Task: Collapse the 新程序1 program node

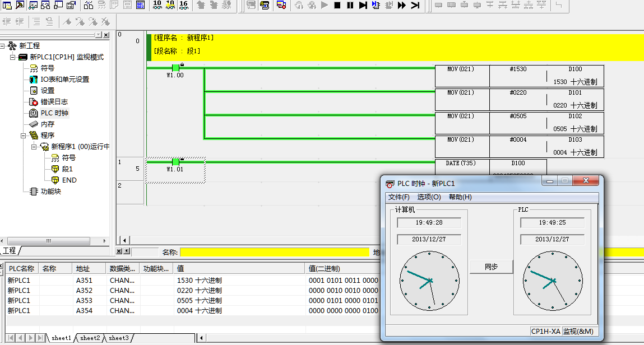Action: 34,147
